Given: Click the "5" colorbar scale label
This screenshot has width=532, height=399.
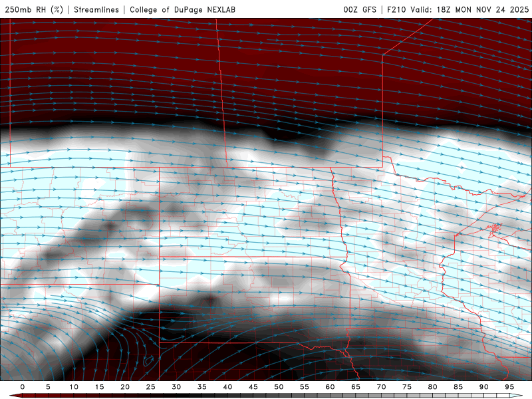Looking at the screenshot, I should click(x=48, y=387).
